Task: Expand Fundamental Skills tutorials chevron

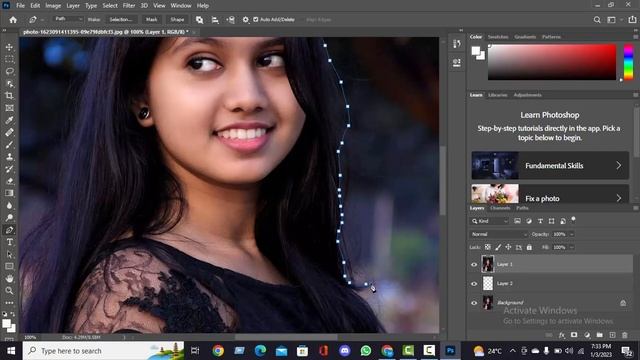Action: pos(619,165)
